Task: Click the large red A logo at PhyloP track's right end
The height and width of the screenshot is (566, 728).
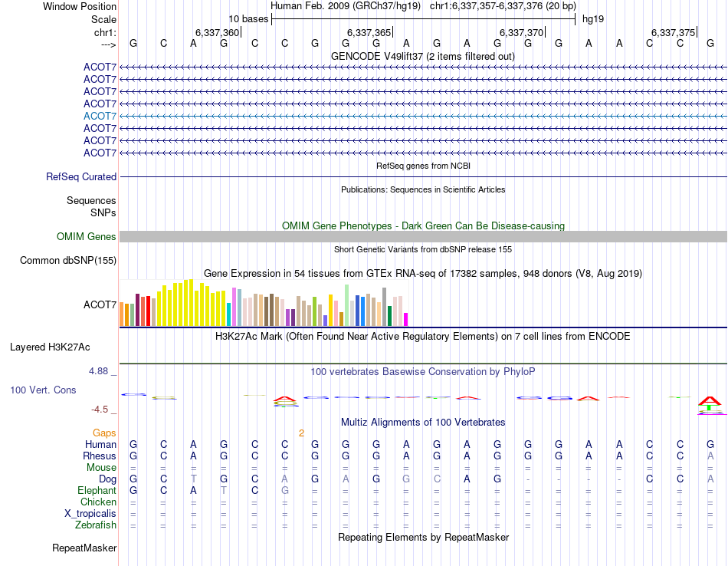Action: [x=710, y=400]
